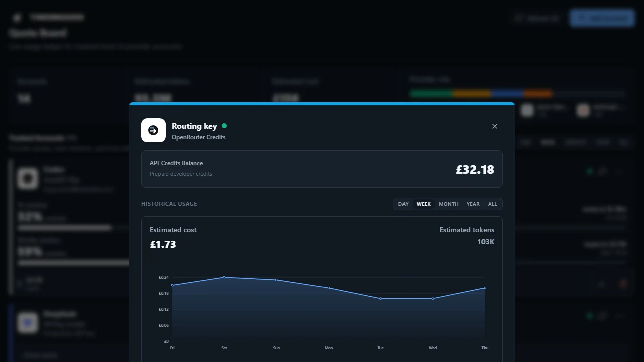644x362 pixels.
Task: Switch historical usage to MONTH
Action: tap(449, 204)
